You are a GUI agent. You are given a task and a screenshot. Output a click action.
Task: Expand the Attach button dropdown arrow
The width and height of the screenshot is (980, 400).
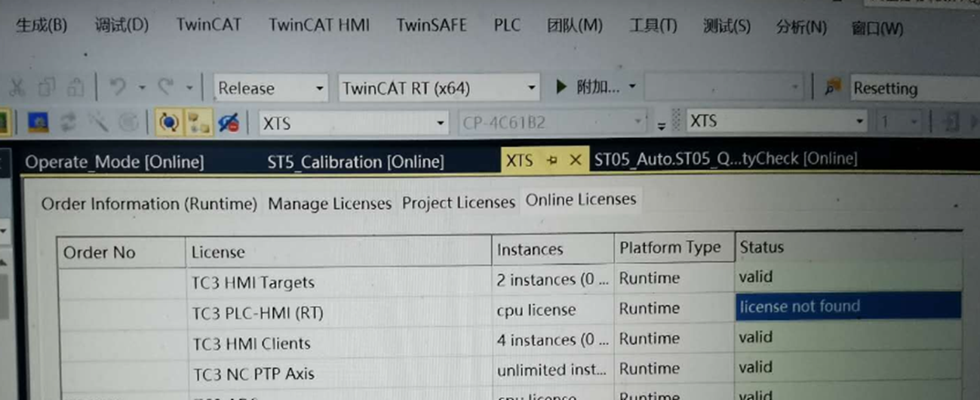pyautogui.click(x=632, y=87)
